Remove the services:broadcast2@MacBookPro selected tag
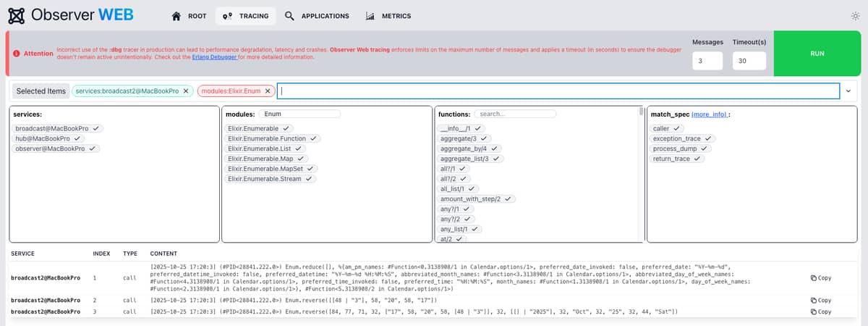The height and width of the screenshot is (326, 868). (186, 91)
